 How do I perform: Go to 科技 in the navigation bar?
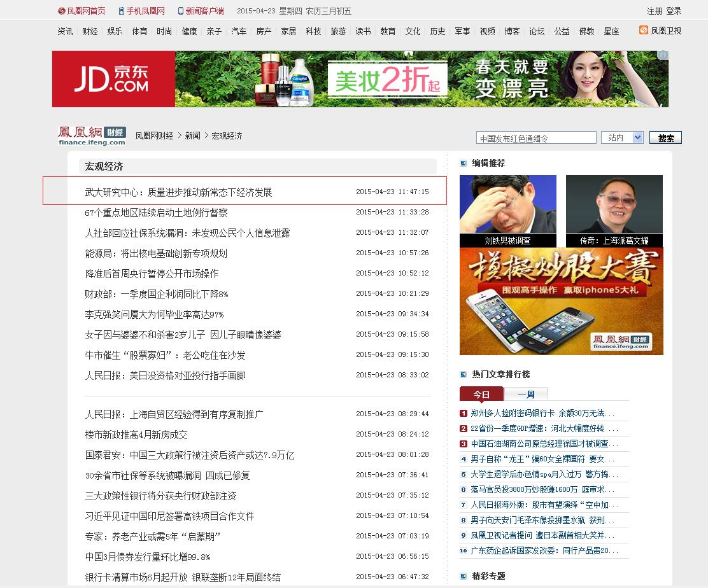(313, 31)
